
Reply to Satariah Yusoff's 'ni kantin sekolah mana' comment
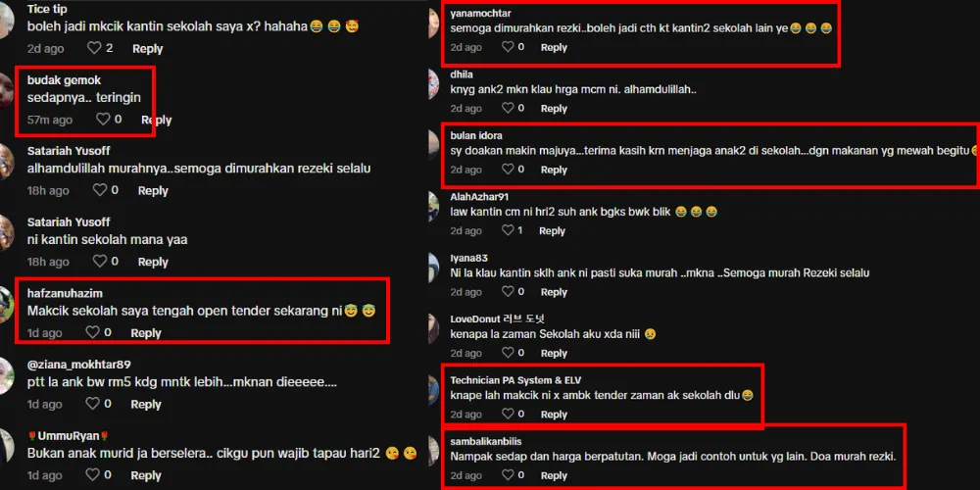click(153, 262)
